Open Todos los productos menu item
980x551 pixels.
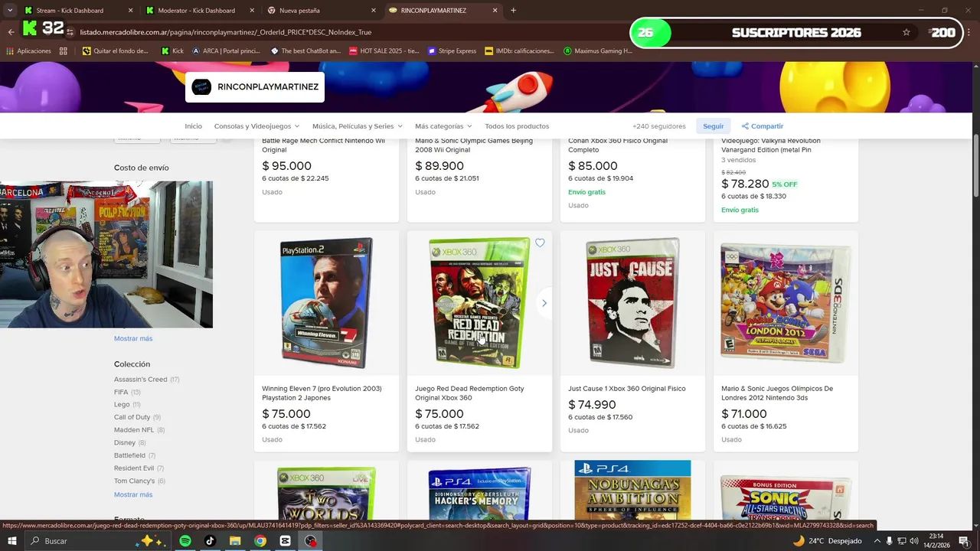[x=517, y=126]
